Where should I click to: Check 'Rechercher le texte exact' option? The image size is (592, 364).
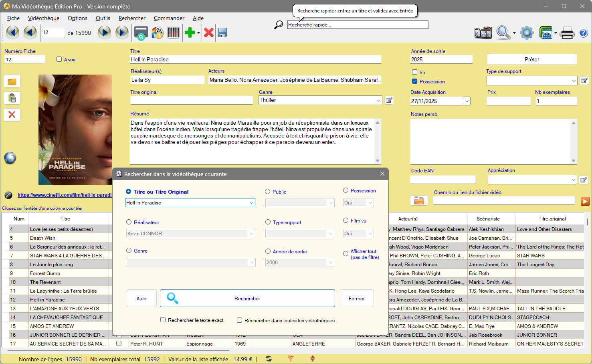pyautogui.click(x=163, y=320)
